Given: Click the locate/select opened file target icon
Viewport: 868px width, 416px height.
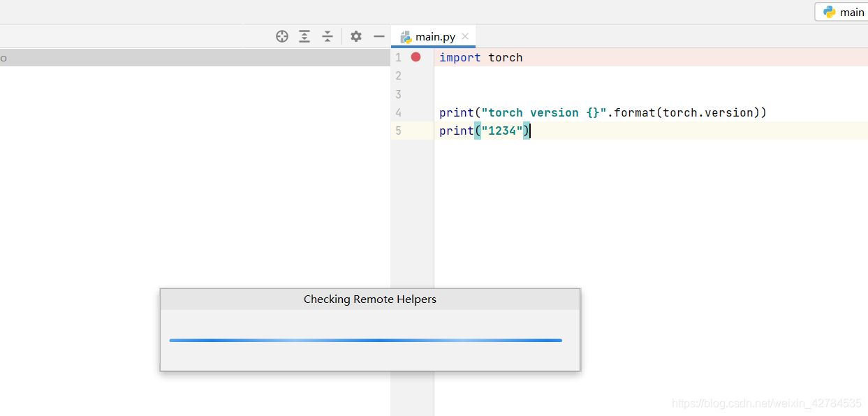Looking at the screenshot, I should pyautogui.click(x=282, y=36).
